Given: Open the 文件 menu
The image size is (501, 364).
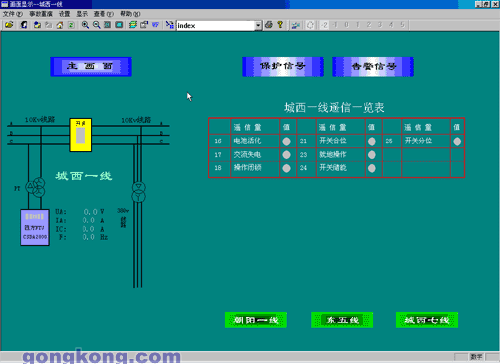Looking at the screenshot, I should [13, 14].
